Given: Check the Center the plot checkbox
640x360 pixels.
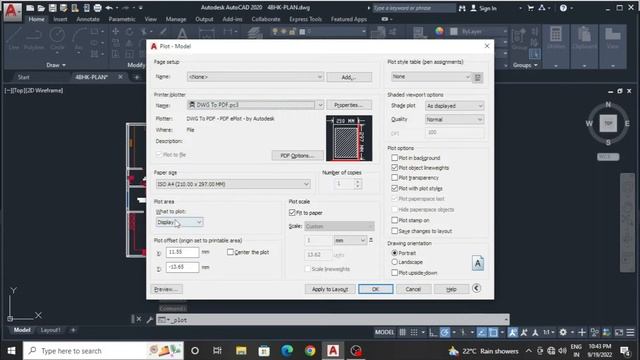Looking at the screenshot, I should pos(230,252).
